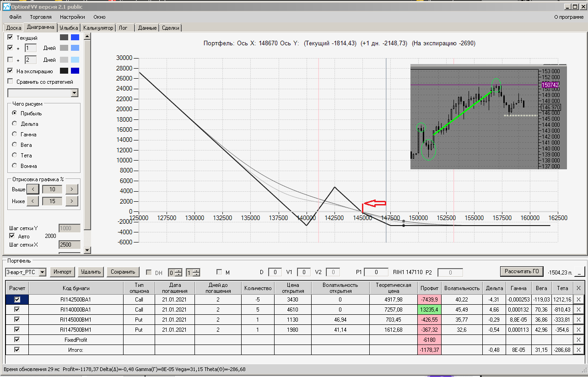Select the Дельта radio button

pos(15,124)
